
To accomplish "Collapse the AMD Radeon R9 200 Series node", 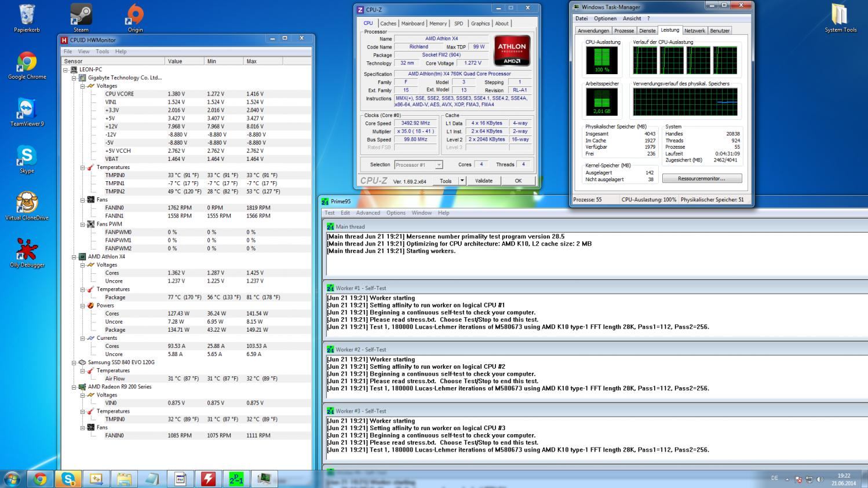I will 74,387.
